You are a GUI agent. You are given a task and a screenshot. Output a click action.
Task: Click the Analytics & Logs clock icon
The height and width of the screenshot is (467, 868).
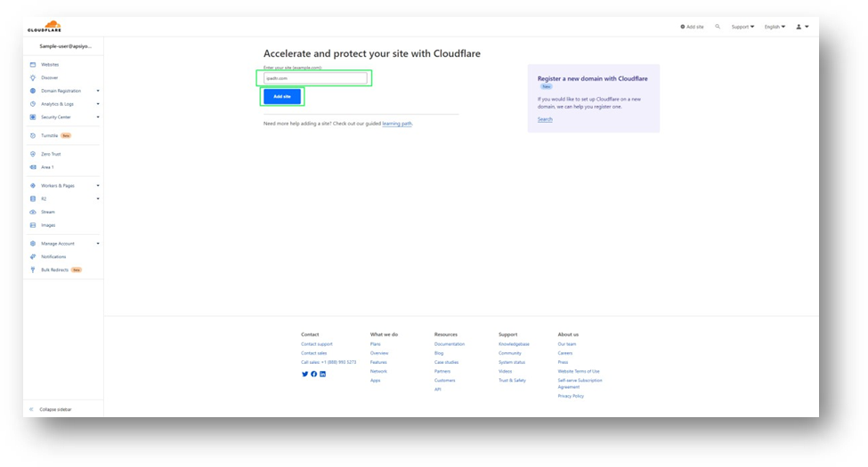(x=33, y=104)
